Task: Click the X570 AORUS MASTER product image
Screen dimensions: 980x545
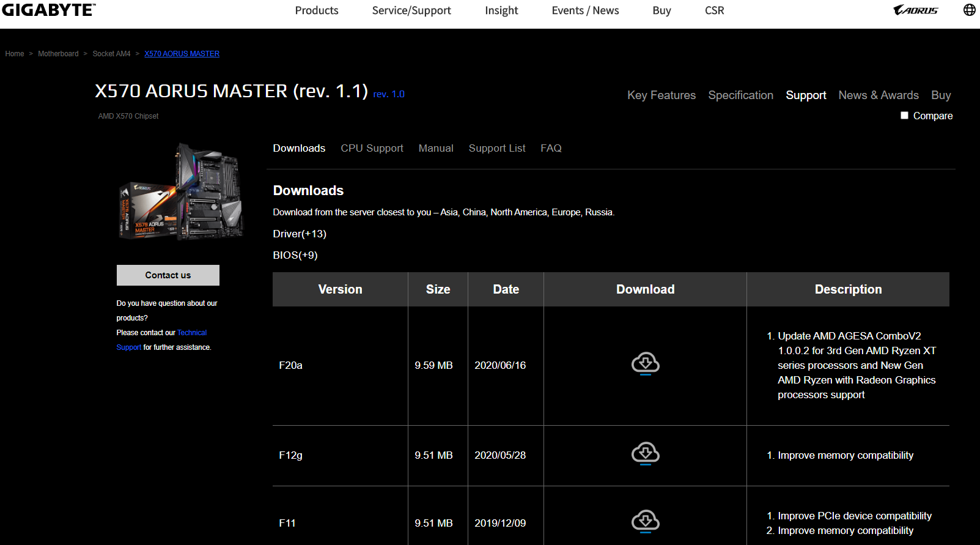Action: [x=181, y=191]
